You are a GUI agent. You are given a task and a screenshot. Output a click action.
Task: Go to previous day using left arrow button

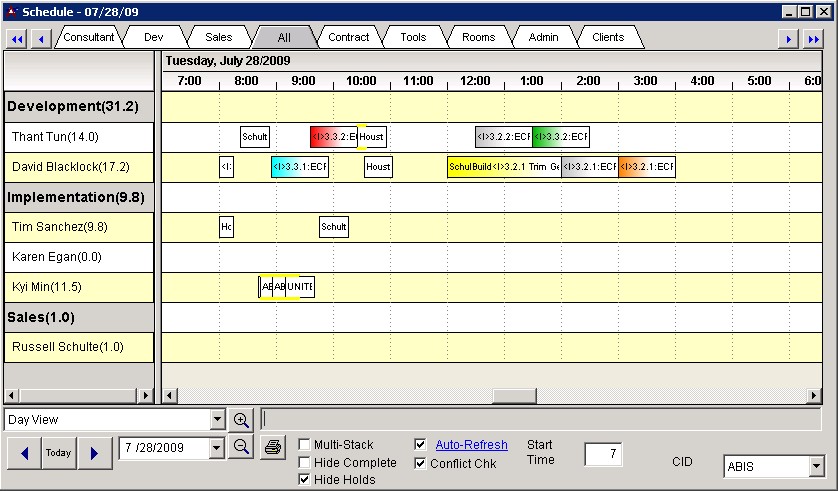click(x=23, y=453)
